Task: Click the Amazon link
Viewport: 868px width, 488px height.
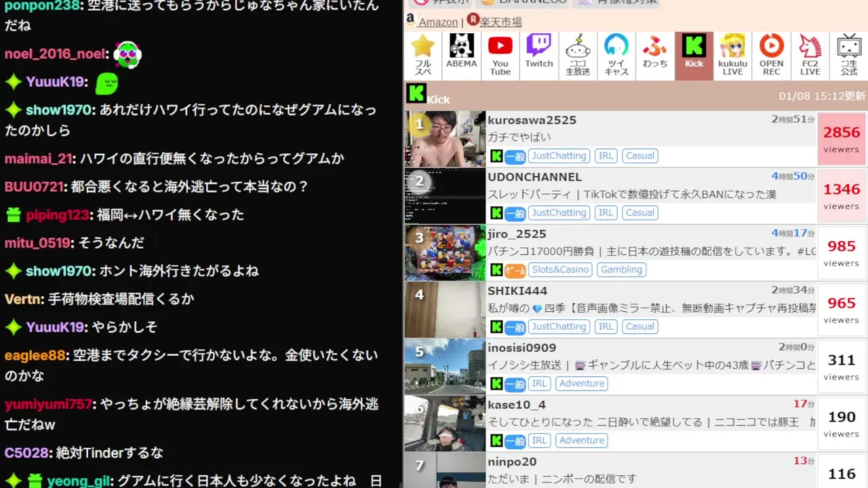Action: 438,22
